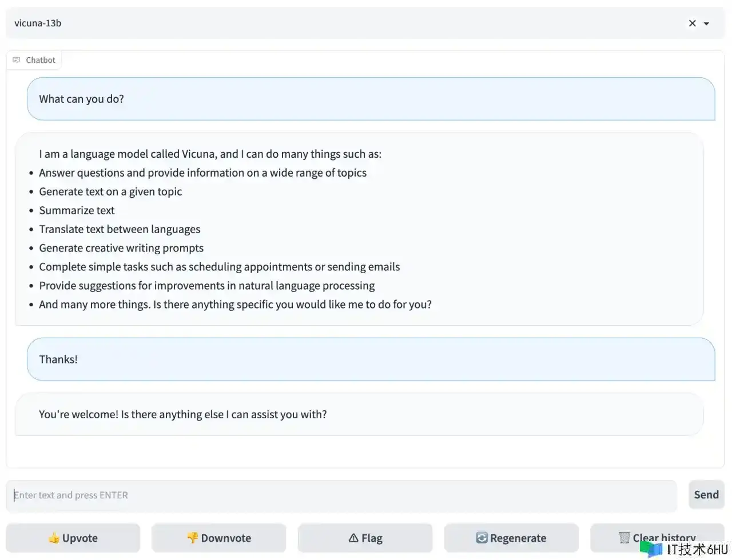732x560 pixels.
Task: Click the Chatbot label chat icon
Action: (x=17, y=60)
